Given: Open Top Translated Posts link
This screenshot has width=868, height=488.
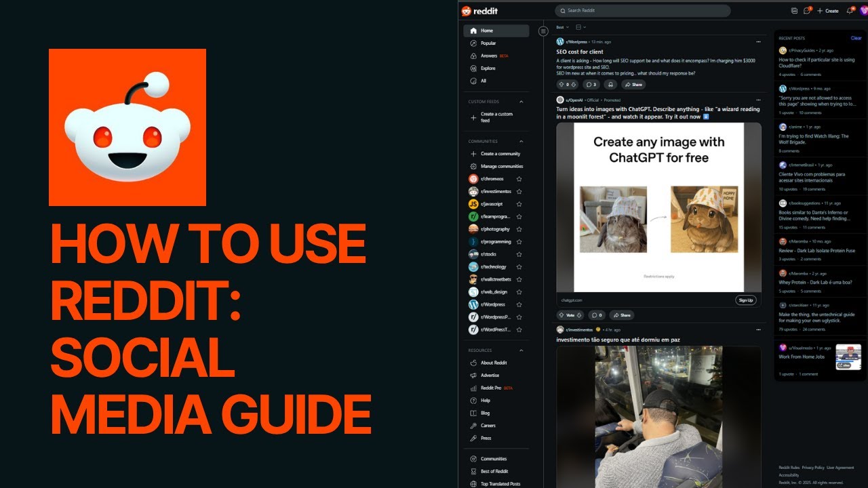Looking at the screenshot, I should 496,484.
